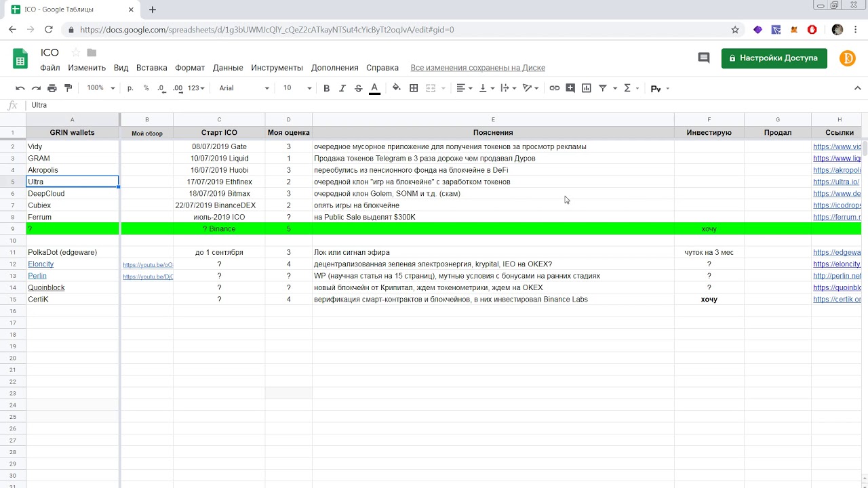Select the row 9 header
This screenshot has height=488, width=868.
tap(13, 228)
